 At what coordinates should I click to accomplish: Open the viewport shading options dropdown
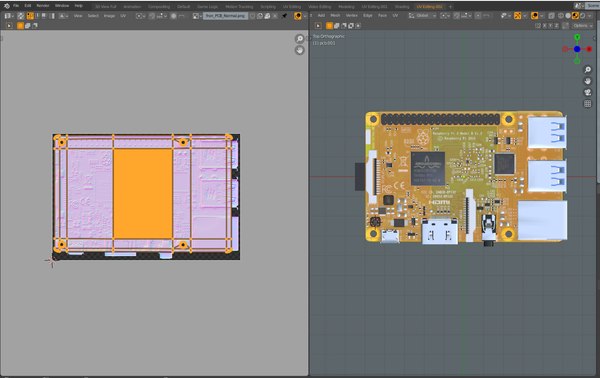590,16
